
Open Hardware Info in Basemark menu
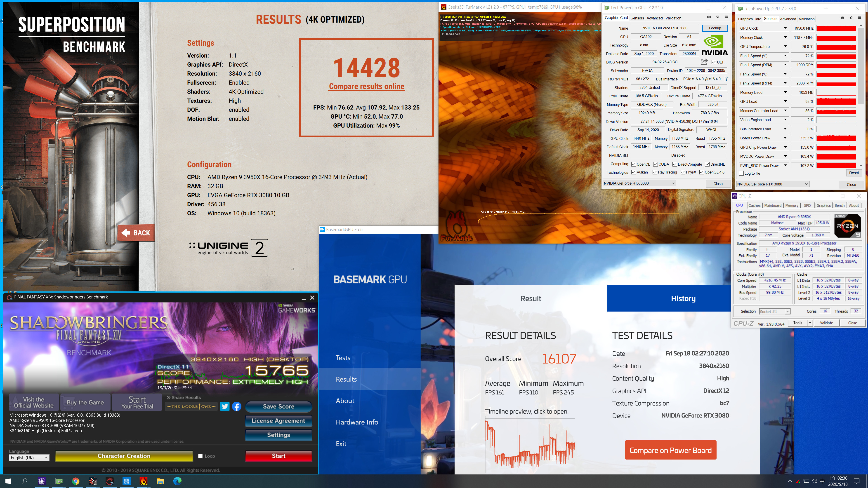point(357,422)
